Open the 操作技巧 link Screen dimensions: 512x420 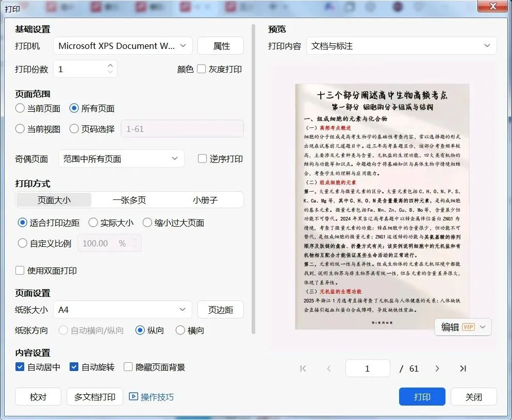[157, 397]
